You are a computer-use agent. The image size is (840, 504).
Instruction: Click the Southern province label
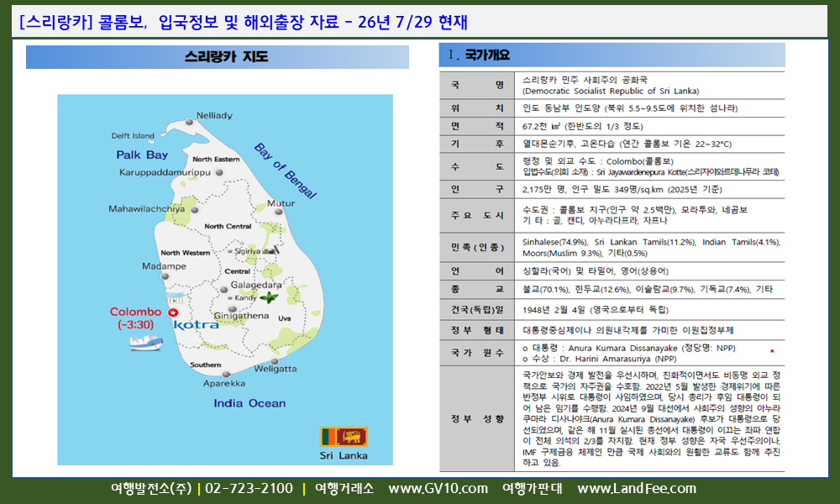tap(205, 365)
